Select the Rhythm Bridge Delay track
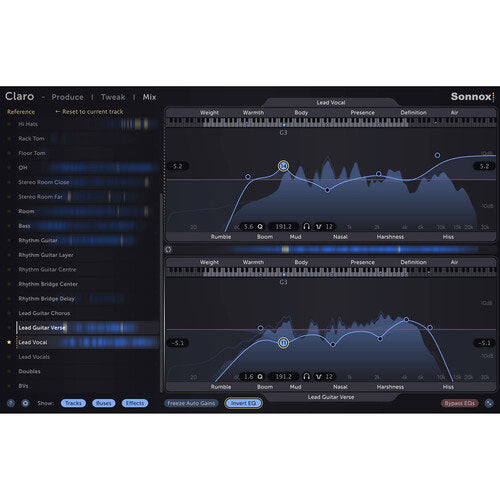500x500 pixels. (88, 299)
